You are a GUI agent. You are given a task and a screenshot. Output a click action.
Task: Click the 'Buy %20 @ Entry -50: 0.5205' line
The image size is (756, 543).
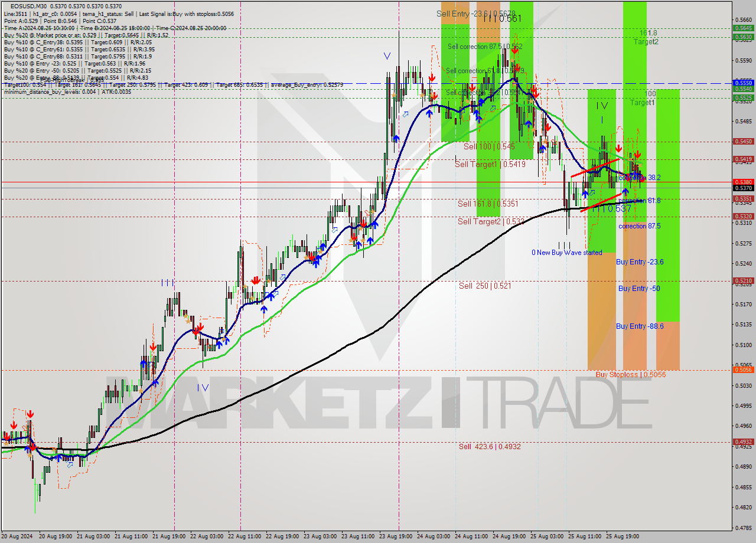42,71
